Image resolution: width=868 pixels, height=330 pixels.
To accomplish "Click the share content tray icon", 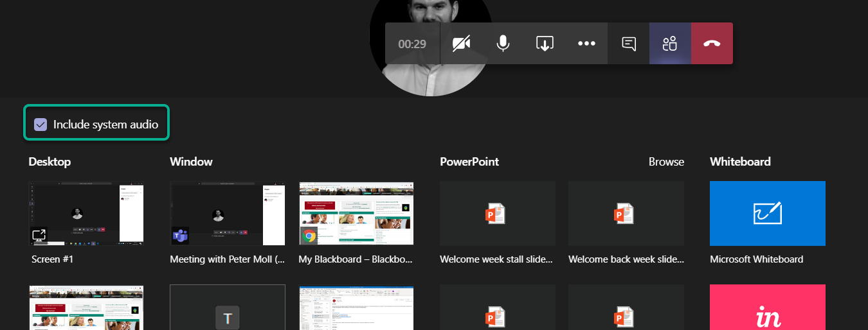I will pos(545,44).
